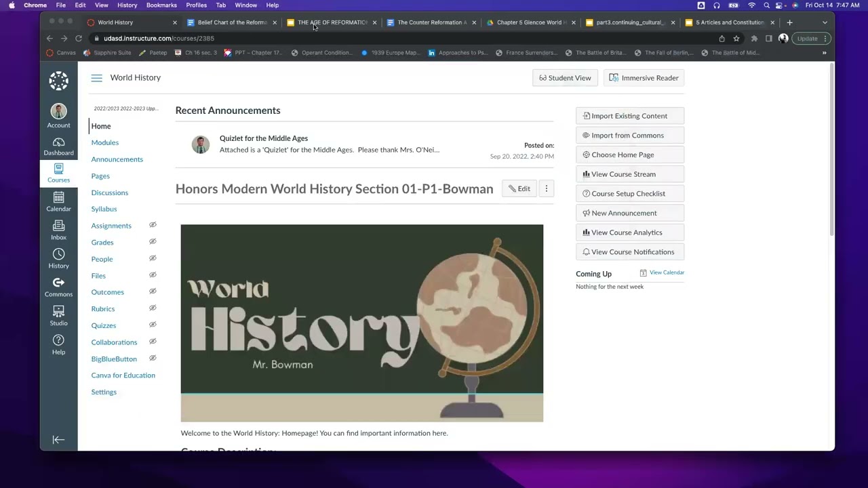Image resolution: width=868 pixels, height=488 pixels.
Task: Click View Course Analytics button
Action: pyautogui.click(x=630, y=232)
